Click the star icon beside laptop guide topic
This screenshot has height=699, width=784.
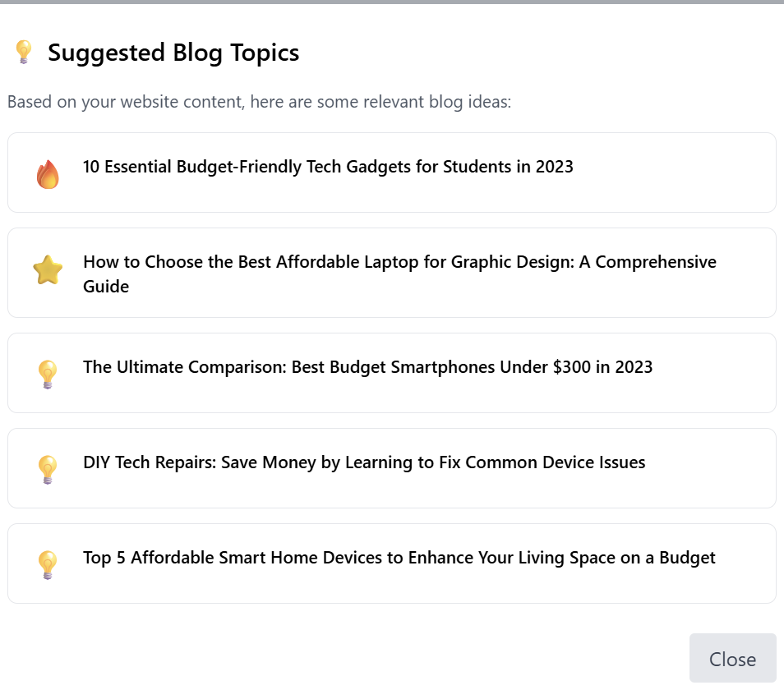pyautogui.click(x=48, y=270)
